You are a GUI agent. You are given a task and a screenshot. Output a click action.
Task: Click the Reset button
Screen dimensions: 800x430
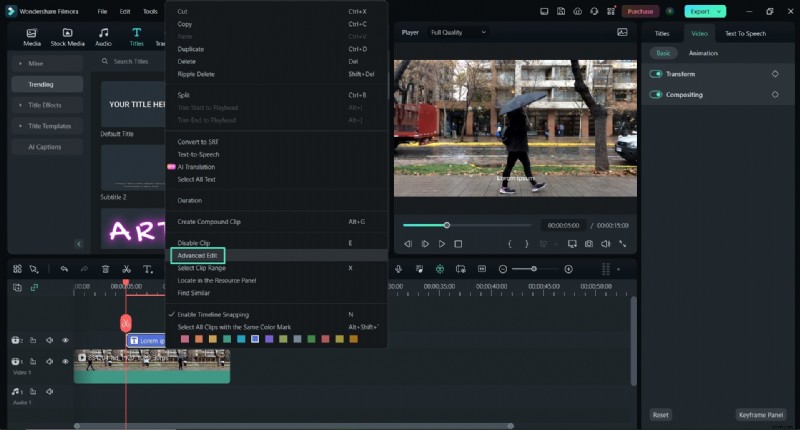(x=661, y=415)
